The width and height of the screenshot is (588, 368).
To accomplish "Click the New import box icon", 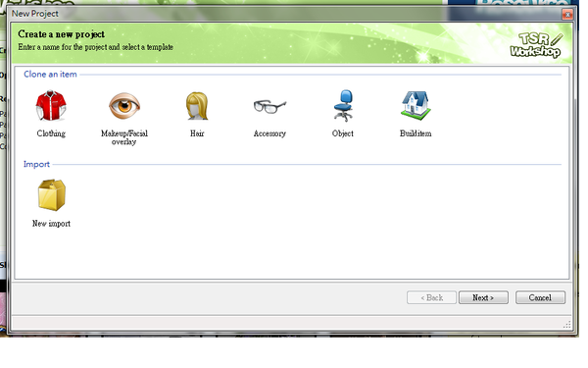I will tap(51, 195).
